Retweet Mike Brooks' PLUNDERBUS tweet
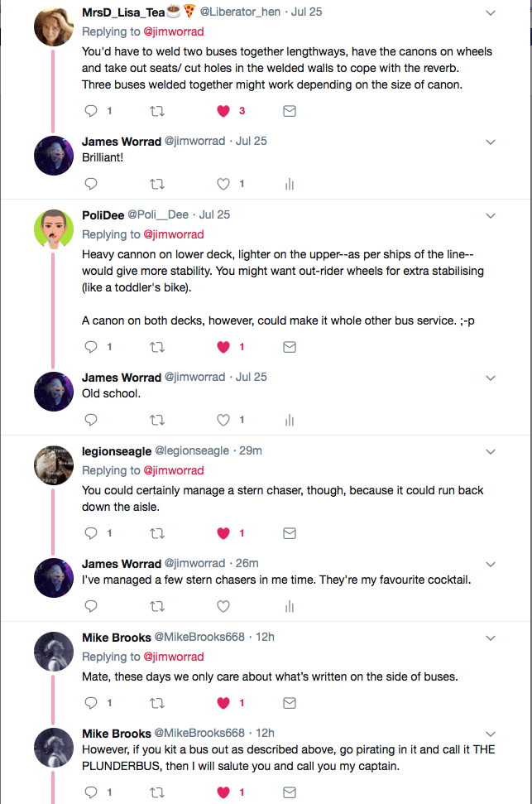The width and height of the screenshot is (532, 804). (x=156, y=792)
